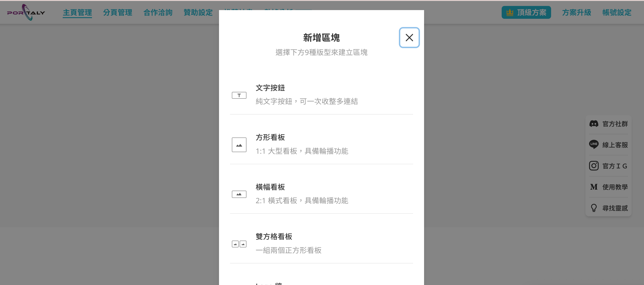This screenshot has width=644, height=285.
Task: Switch to the 主頁管理 tab
Action: (77, 13)
